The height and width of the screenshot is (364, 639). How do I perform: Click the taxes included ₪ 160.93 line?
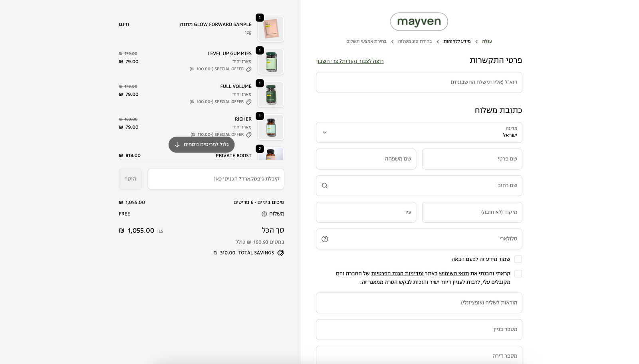tap(260, 242)
